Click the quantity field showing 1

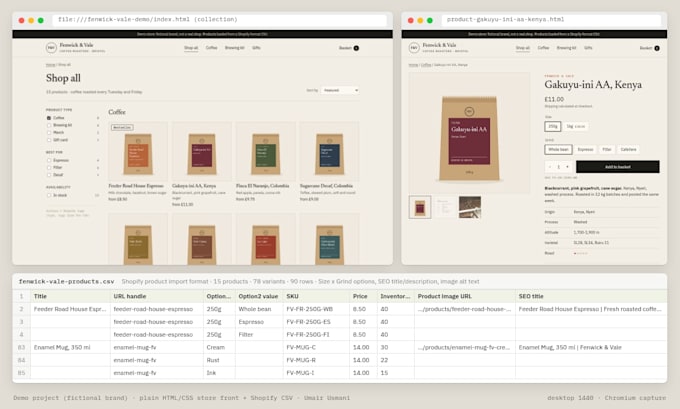pos(559,167)
